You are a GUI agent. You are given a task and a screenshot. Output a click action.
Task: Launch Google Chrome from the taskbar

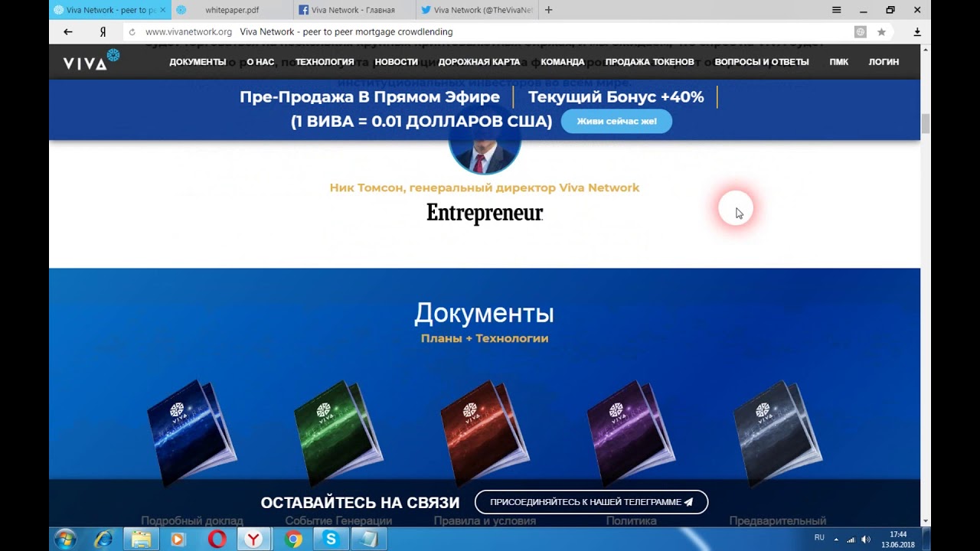[292, 540]
